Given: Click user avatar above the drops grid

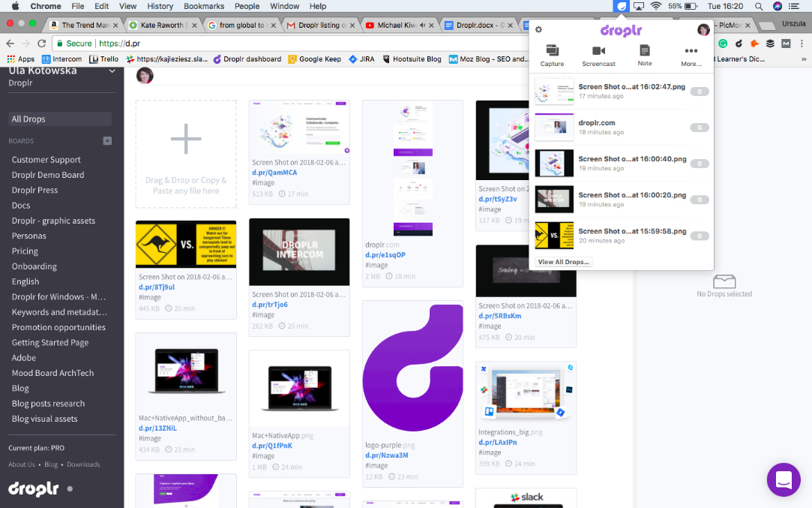Looking at the screenshot, I should point(145,76).
